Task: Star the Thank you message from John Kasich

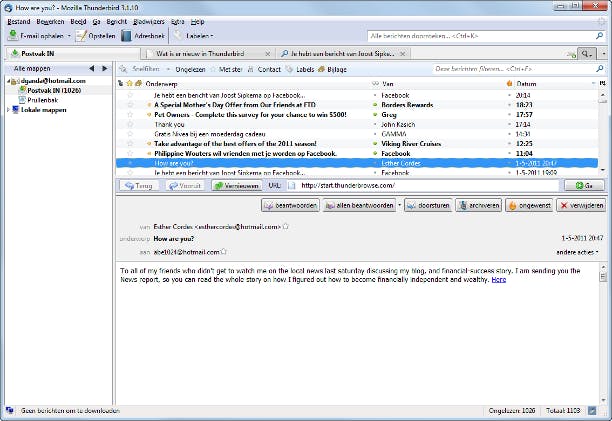Action: pyautogui.click(x=130, y=124)
